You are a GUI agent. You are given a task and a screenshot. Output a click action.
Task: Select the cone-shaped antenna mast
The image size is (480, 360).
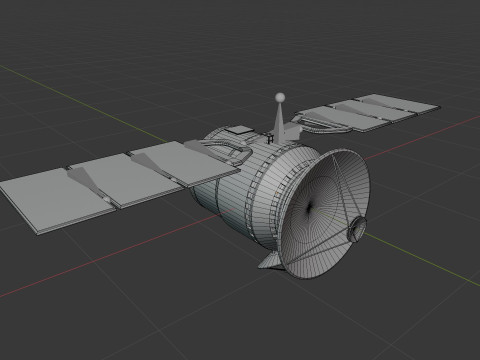point(279,122)
